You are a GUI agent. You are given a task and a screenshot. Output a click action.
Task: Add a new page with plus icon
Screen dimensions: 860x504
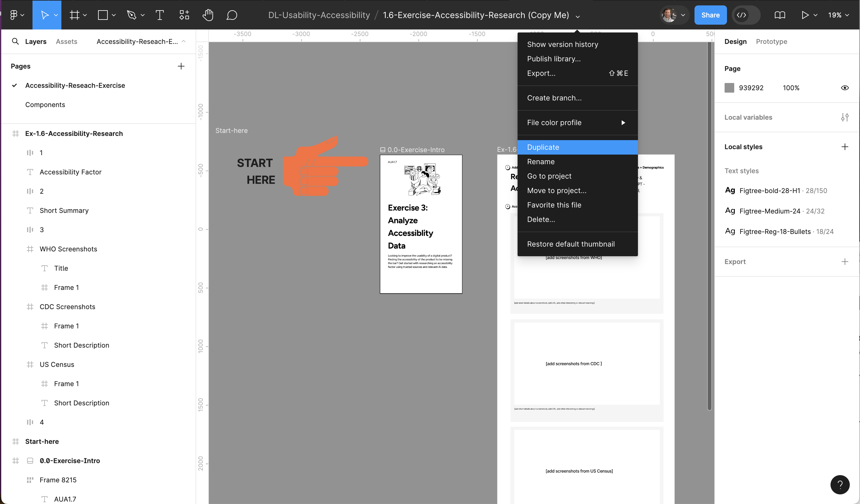tap(181, 66)
